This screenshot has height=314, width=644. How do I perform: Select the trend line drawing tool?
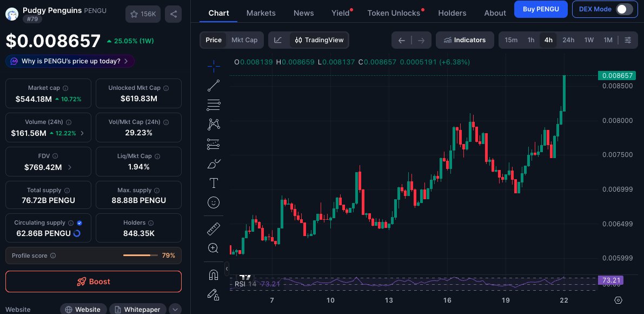click(x=214, y=86)
